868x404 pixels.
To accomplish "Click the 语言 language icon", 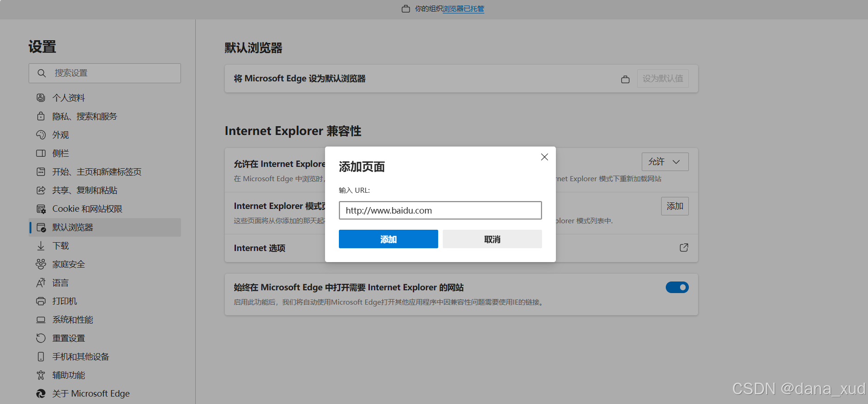I will (x=41, y=282).
